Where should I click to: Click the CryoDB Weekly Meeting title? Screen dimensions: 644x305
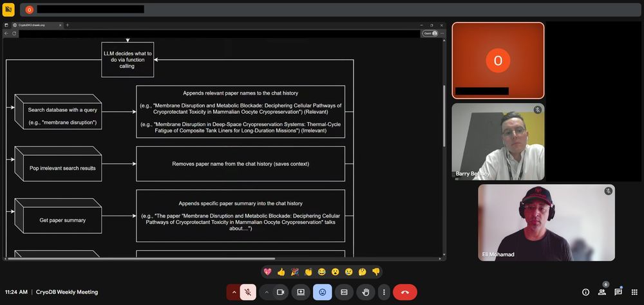click(67, 292)
